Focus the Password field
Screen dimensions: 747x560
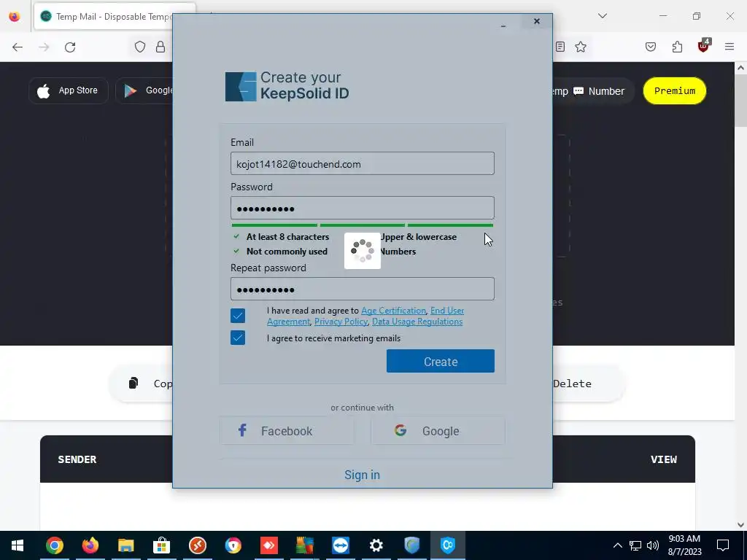362,208
